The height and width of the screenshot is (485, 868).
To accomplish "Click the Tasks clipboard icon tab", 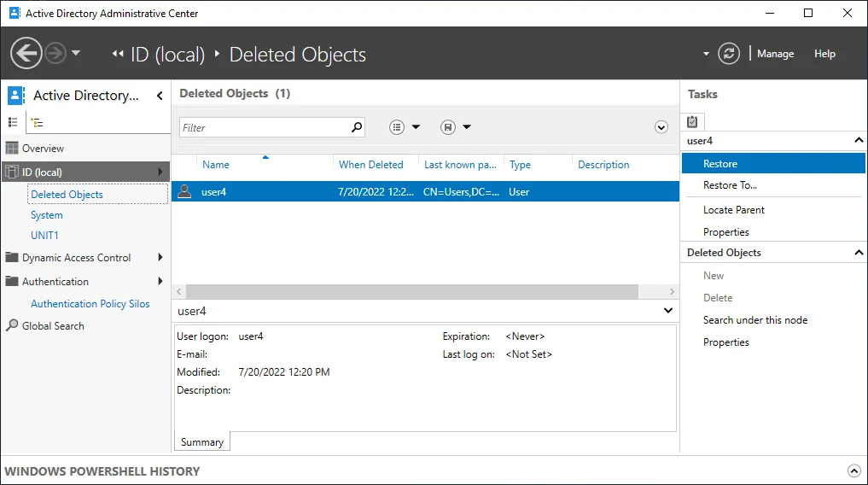I will coord(692,121).
